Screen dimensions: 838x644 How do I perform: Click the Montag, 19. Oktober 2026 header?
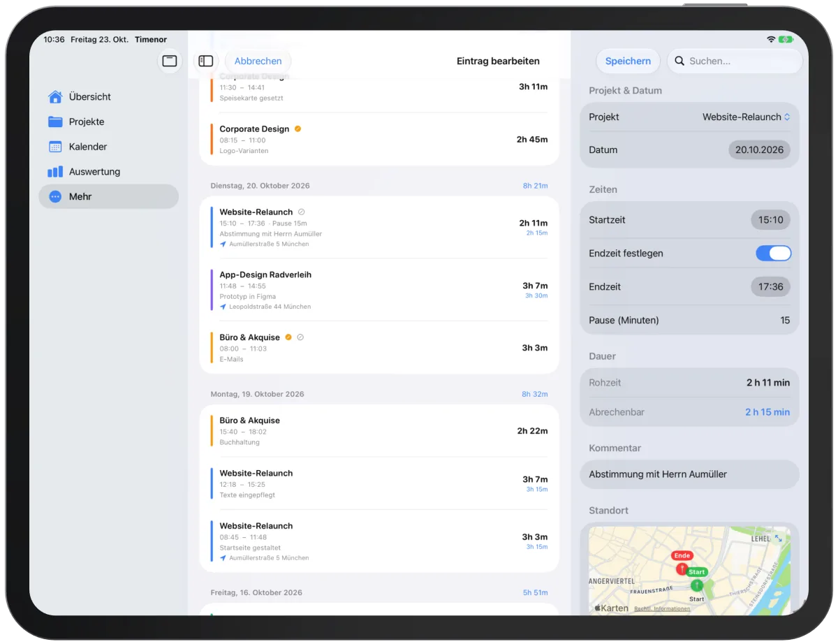257,395
